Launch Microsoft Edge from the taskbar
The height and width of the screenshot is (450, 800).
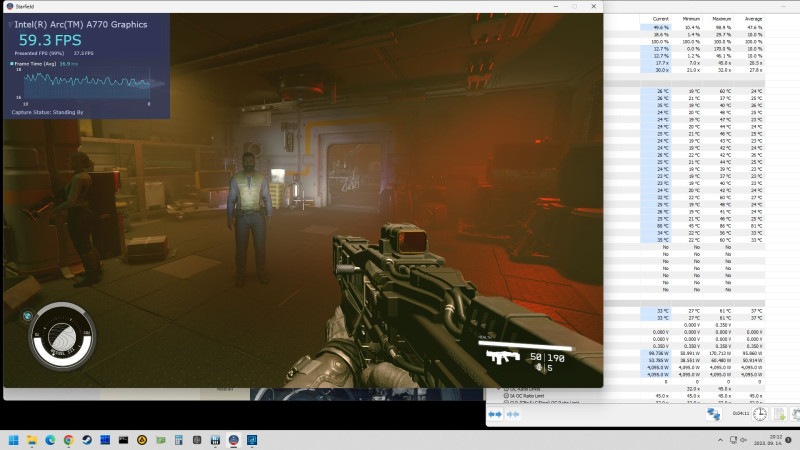[x=50, y=440]
